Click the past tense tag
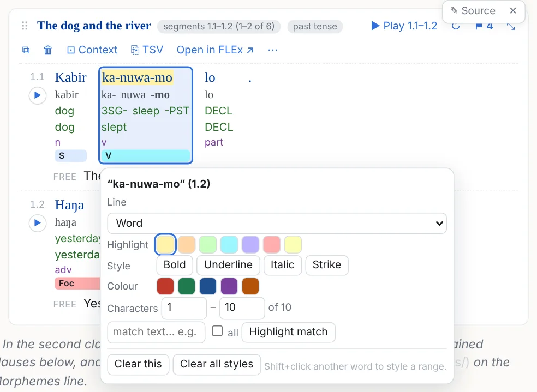 (315, 26)
